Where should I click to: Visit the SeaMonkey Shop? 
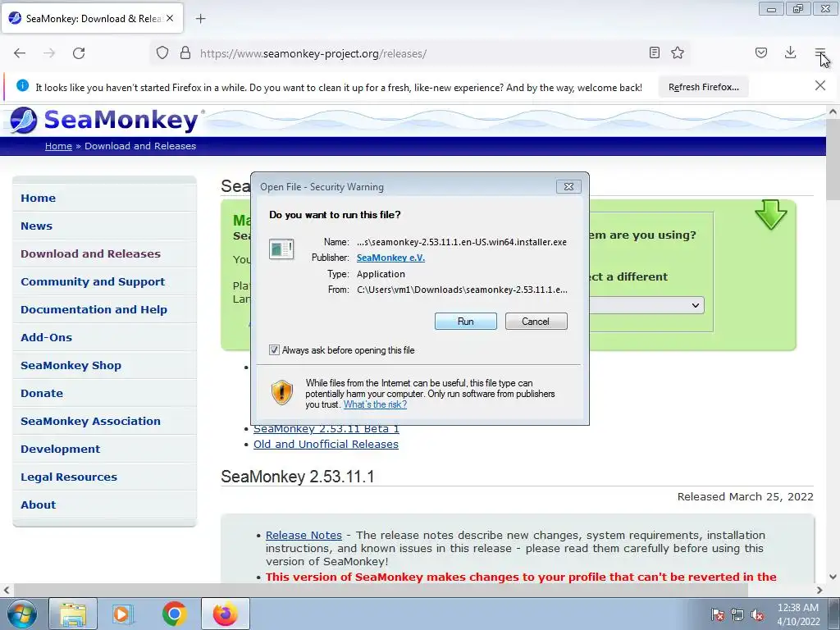point(71,365)
